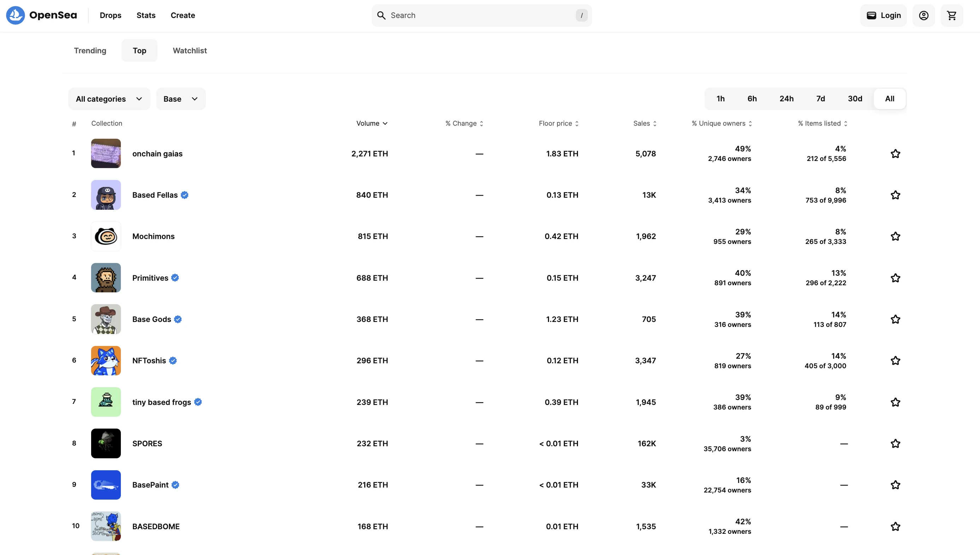The image size is (980, 555).
Task: Click the slash shortcut key icon
Action: [581, 15]
